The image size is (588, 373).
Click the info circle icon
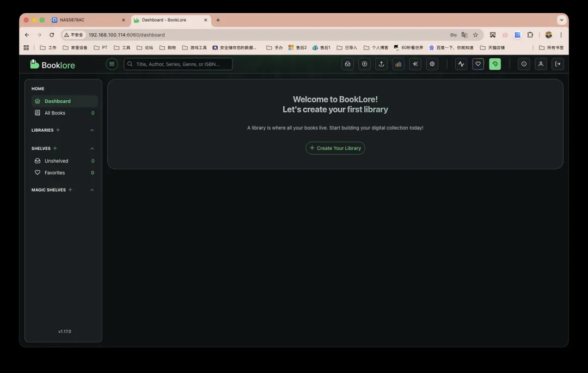click(524, 64)
